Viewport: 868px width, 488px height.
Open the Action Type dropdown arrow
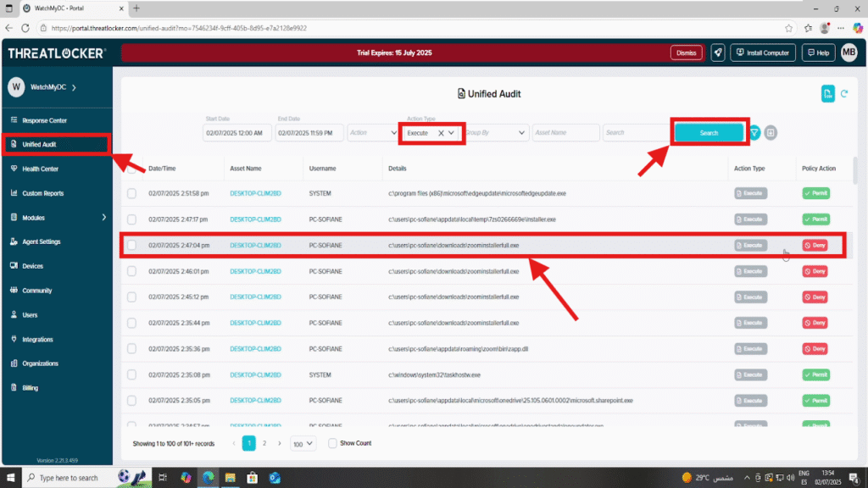pos(452,133)
